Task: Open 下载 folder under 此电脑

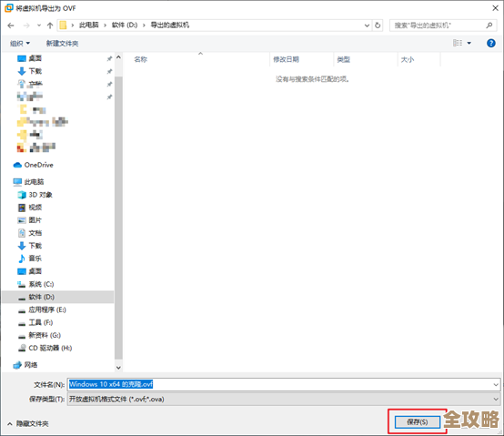Action: coord(35,246)
